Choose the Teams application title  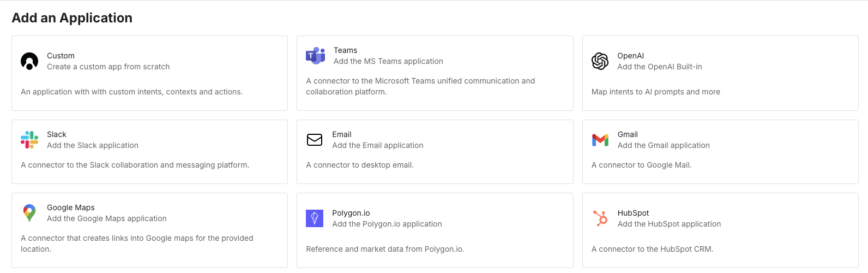tap(345, 50)
